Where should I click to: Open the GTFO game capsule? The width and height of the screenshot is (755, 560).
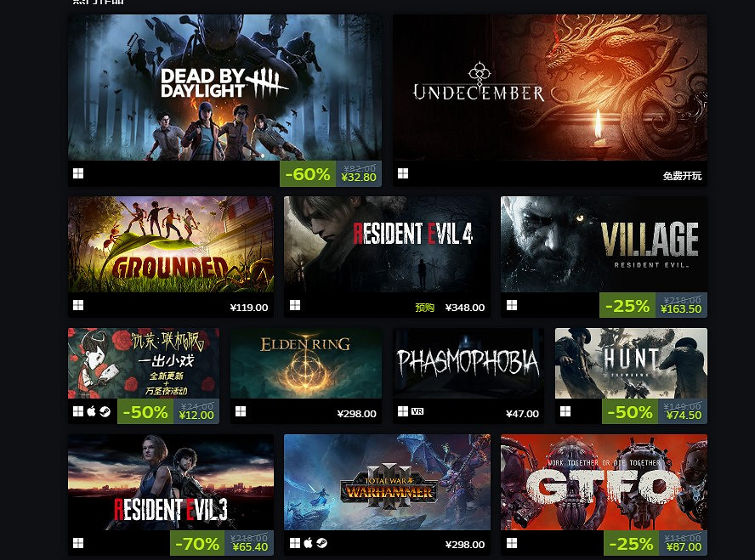coord(604,482)
